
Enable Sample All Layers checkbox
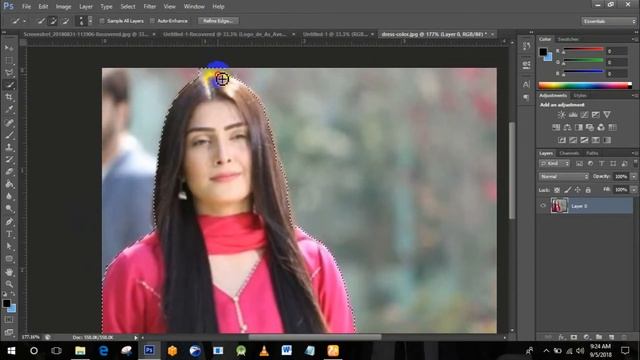(x=102, y=21)
